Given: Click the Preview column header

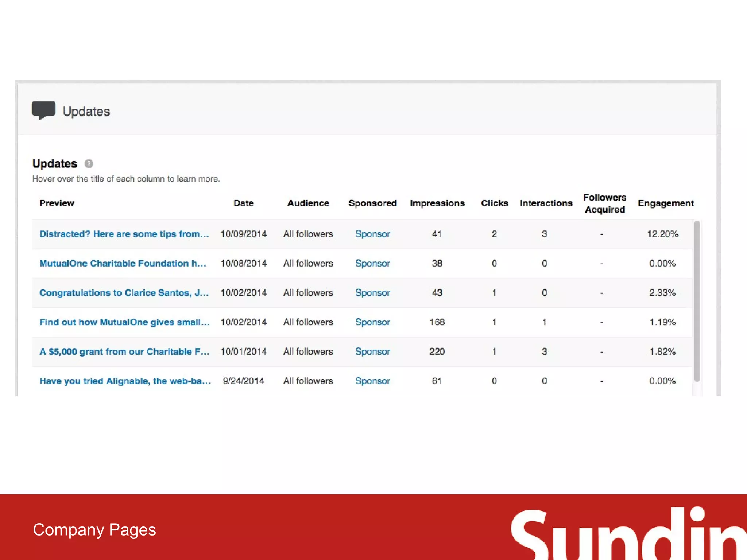Looking at the screenshot, I should coord(57,203).
